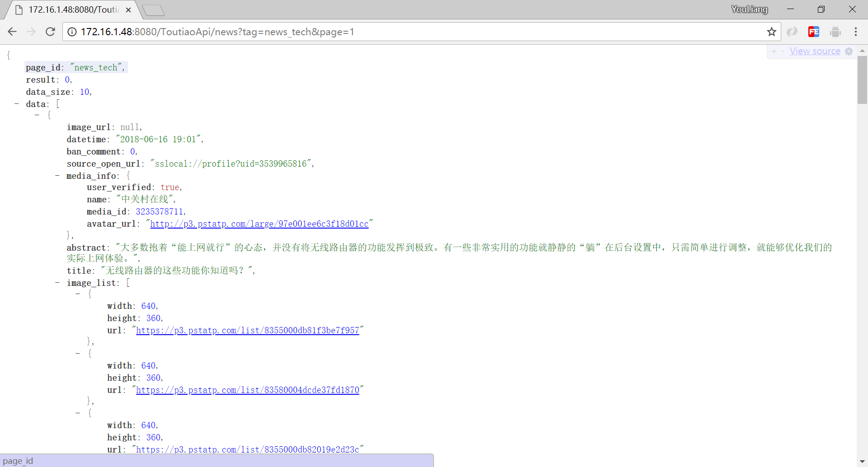Image resolution: width=868 pixels, height=467 pixels.
Task: Click the media_id value 3235378711
Action: click(x=159, y=212)
